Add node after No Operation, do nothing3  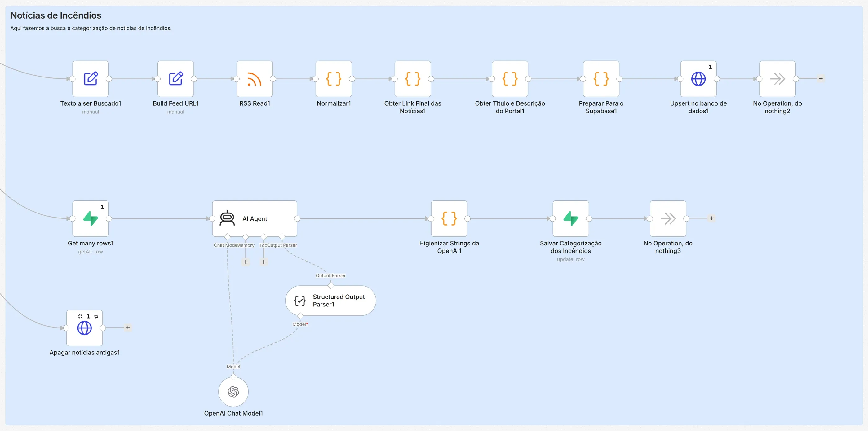coord(711,218)
